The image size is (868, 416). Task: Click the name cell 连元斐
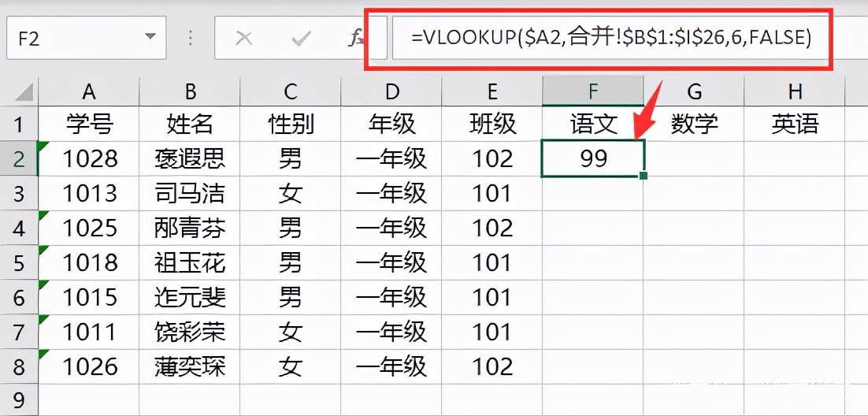coord(190,298)
